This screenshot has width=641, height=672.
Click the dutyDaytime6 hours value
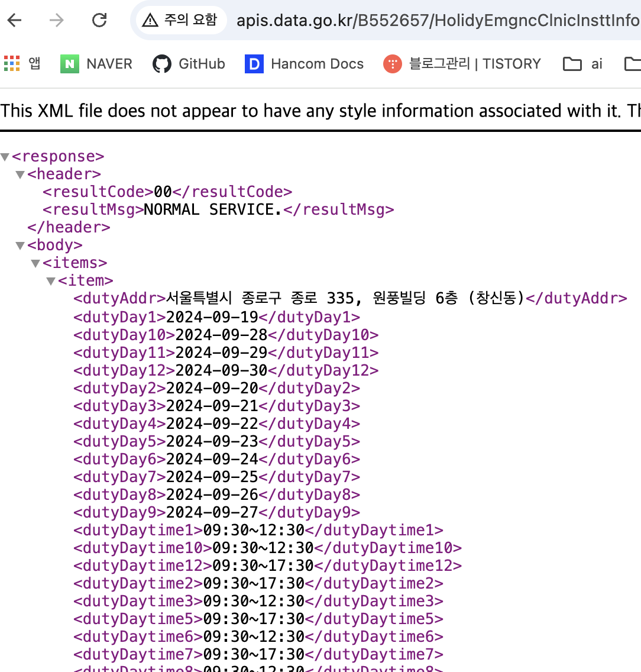254,637
